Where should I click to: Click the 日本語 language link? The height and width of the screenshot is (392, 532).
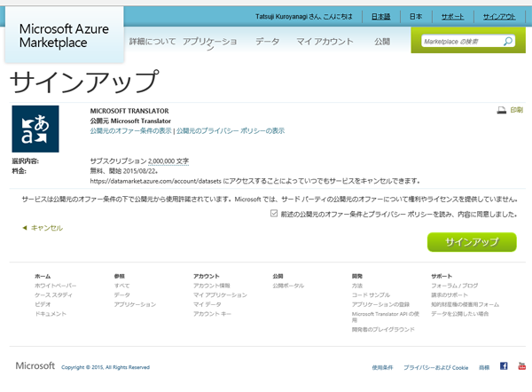[x=380, y=16]
